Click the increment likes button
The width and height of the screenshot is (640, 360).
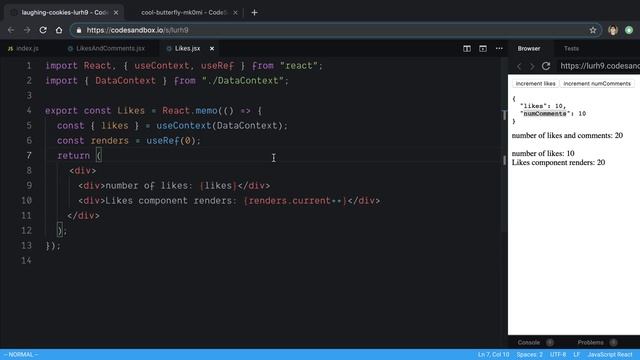point(535,84)
